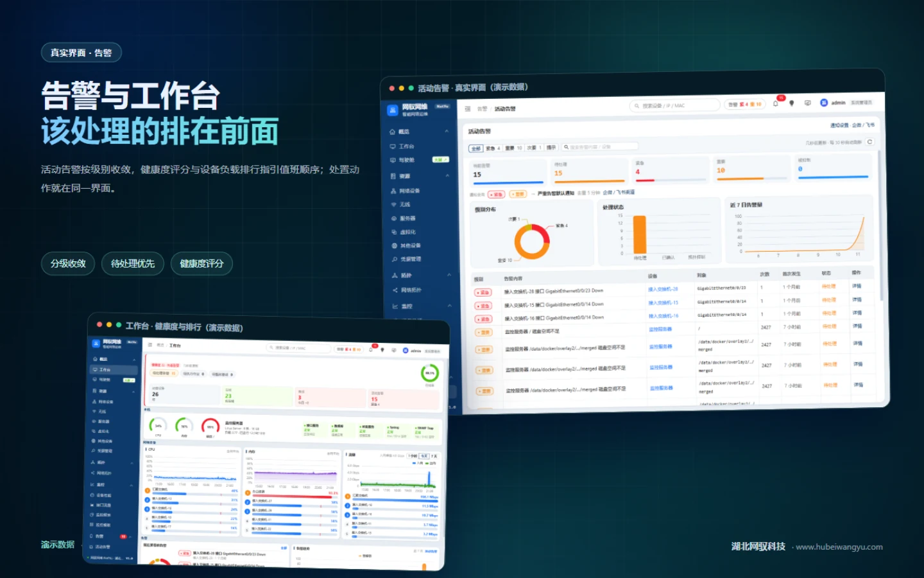924x578 pixels.
Task: Click the 待处理告警 15 chip in workbench
Action: click(164, 373)
